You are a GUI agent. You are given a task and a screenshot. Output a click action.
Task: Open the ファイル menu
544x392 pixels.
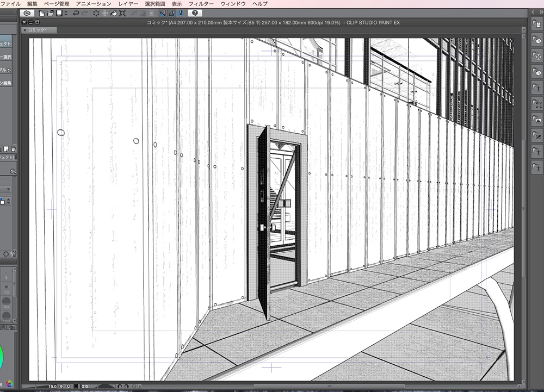pyautogui.click(x=10, y=4)
